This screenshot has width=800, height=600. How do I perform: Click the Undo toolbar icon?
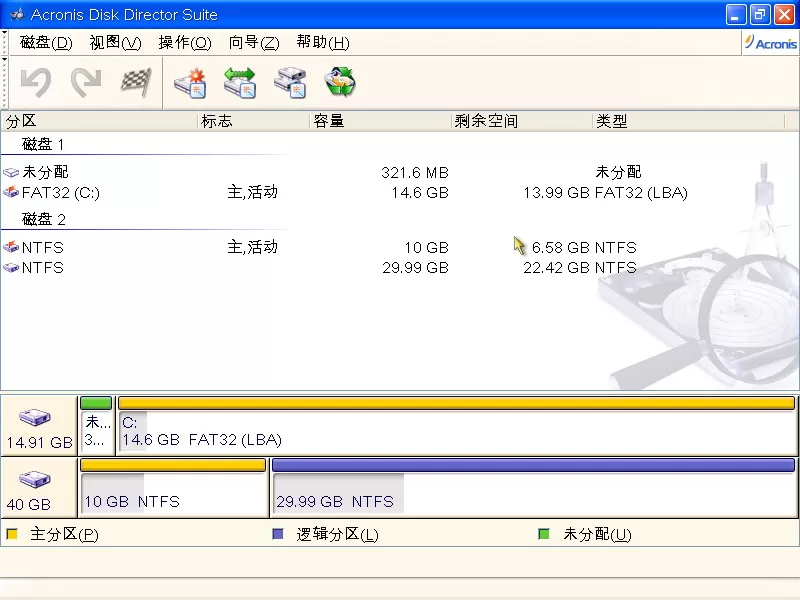pyautogui.click(x=35, y=83)
